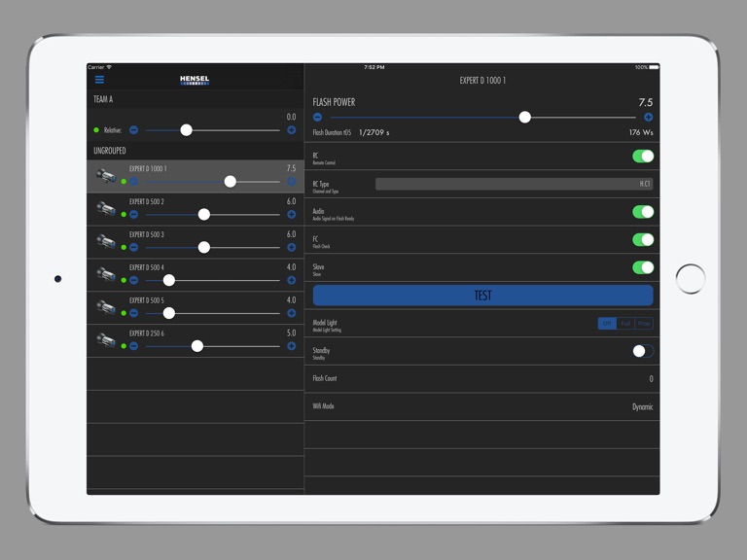Click plus button for Expert D 250 6

(292, 346)
